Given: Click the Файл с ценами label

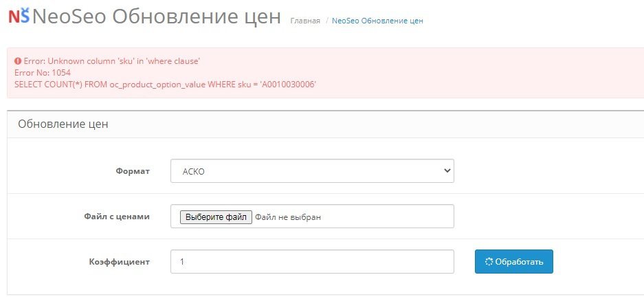Looking at the screenshot, I should (117, 217).
